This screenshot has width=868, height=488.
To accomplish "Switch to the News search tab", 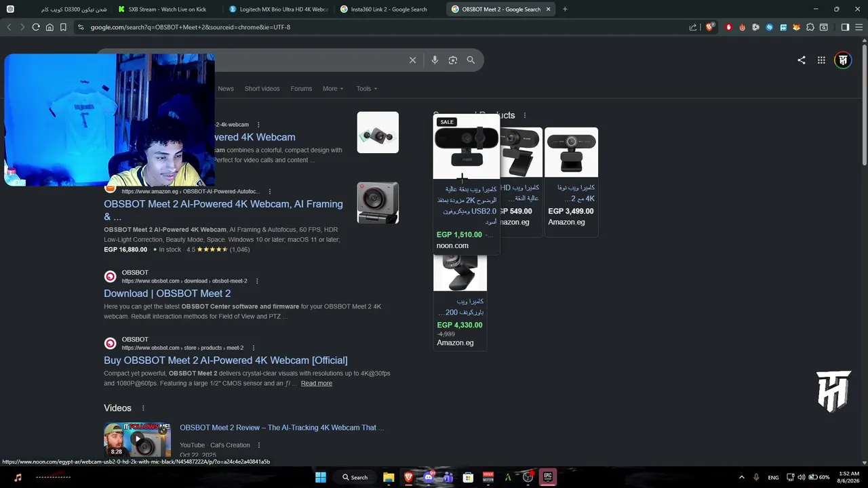I will [226, 89].
